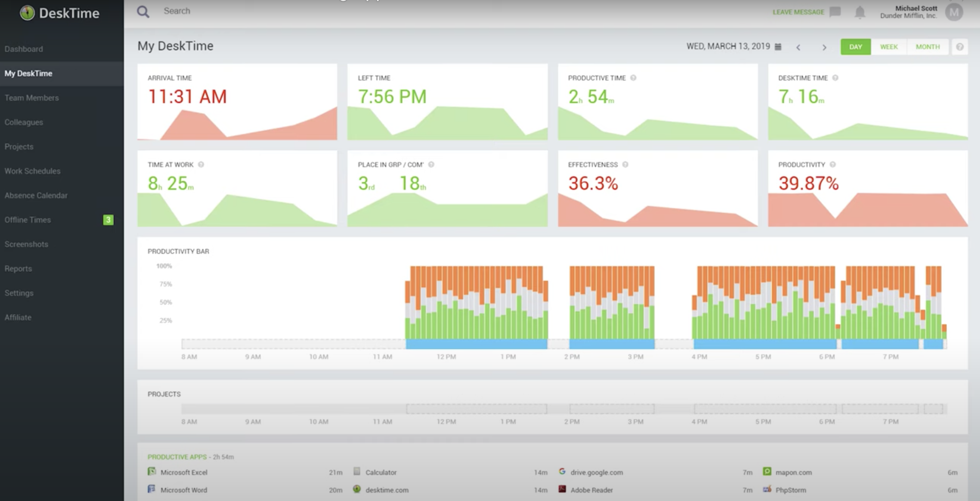Open the notifications bell
This screenshot has width=980, height=501.
860,12
